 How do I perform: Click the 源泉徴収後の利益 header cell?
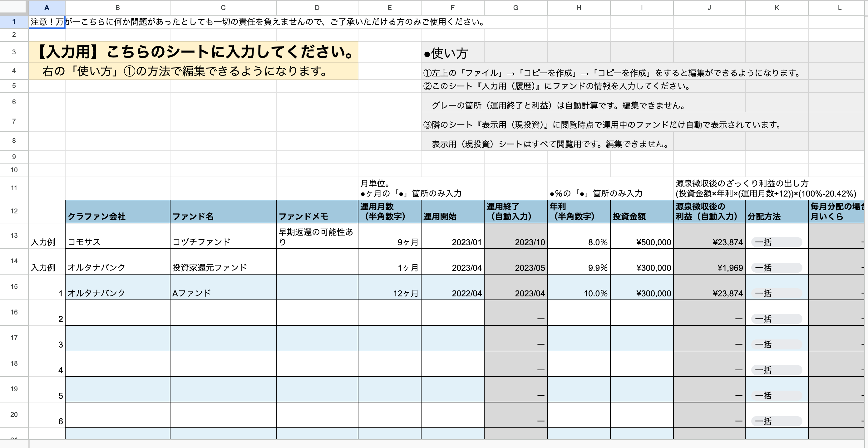tap(709, 212)
